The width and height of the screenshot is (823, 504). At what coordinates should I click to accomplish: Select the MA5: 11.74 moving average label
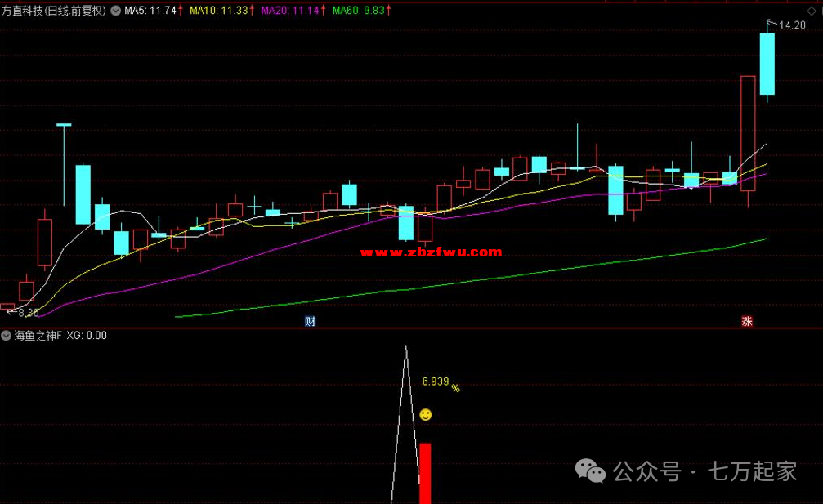click(150, 11)
